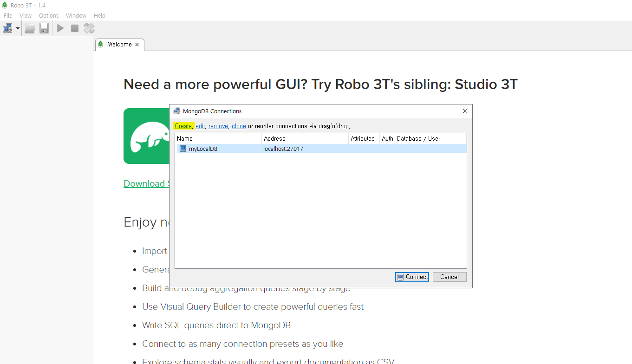Open the View menu
The height and width of the screenshot is (364, 632).
(x=26, y=15)
